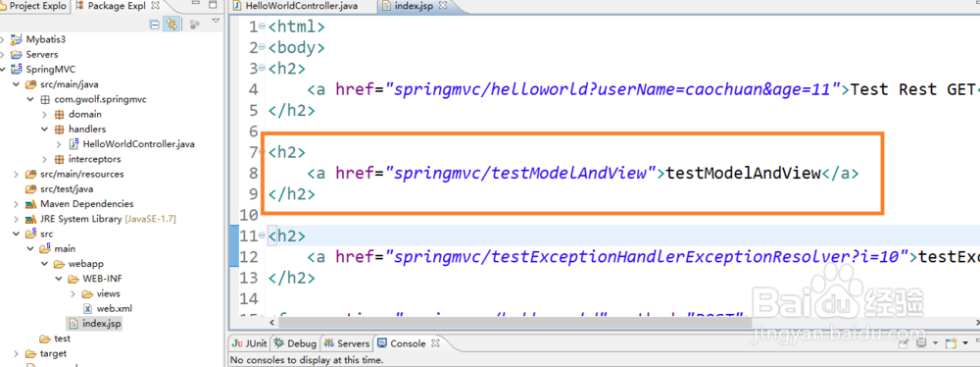Toggle Link with Editor in Package Explorer
The width and height of the screenshot is (980, 367).
click(x=171, y=24)
